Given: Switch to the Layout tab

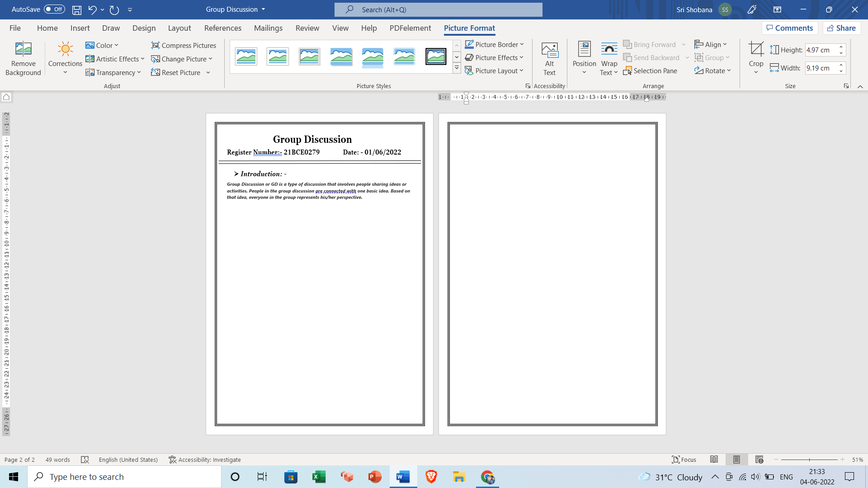Looking at the screenshot, I should click(x=179, y=28).
